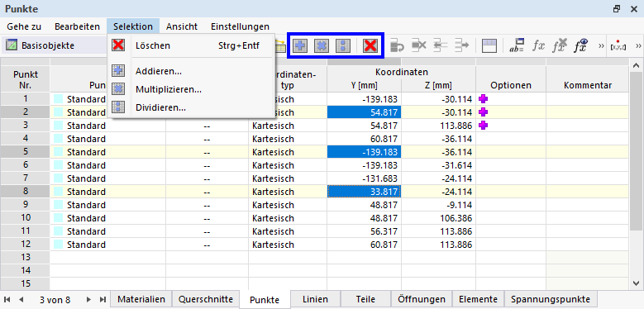644x309 pixels.
Task: Click the grayed row icon with curved arrow
Action: click(397, 45)
